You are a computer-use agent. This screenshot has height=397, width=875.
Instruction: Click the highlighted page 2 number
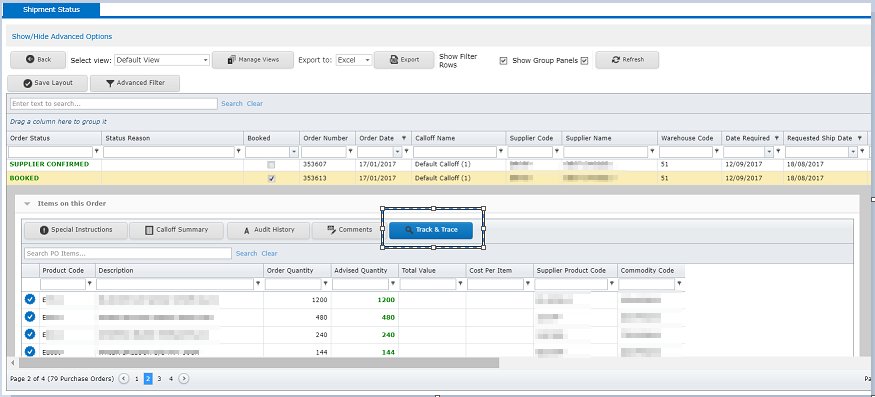(x=148, y=379)
